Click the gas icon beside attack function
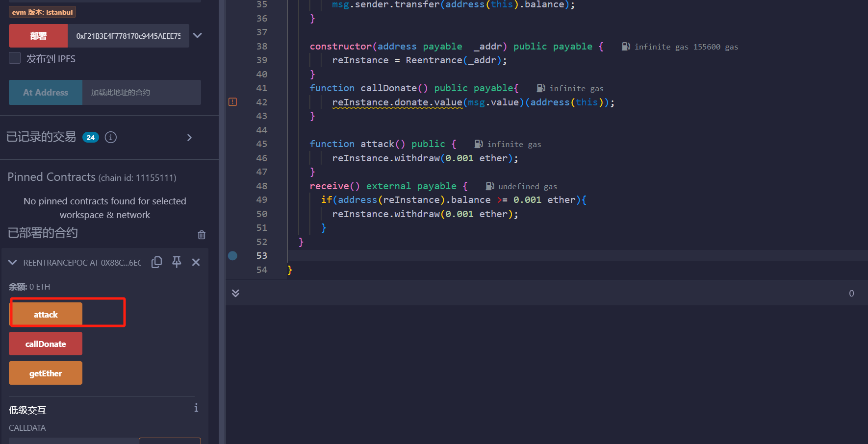 coord(479,144)
